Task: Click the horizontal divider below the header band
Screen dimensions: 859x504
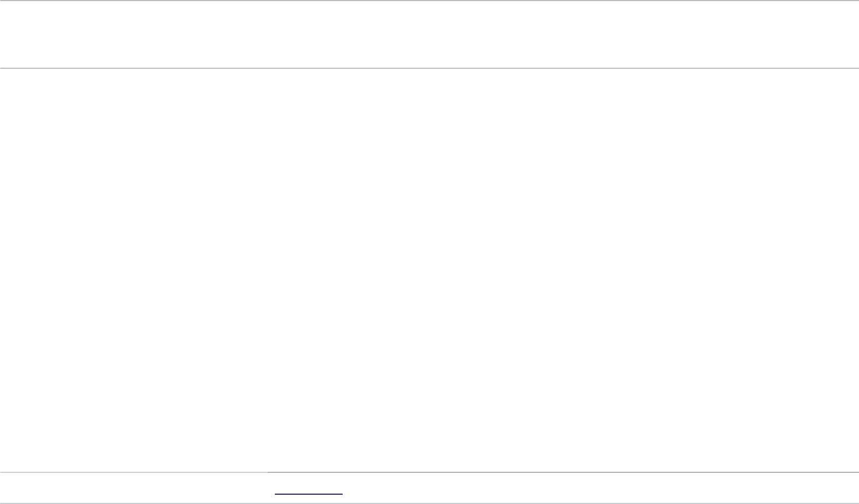Action: [429, 68]
